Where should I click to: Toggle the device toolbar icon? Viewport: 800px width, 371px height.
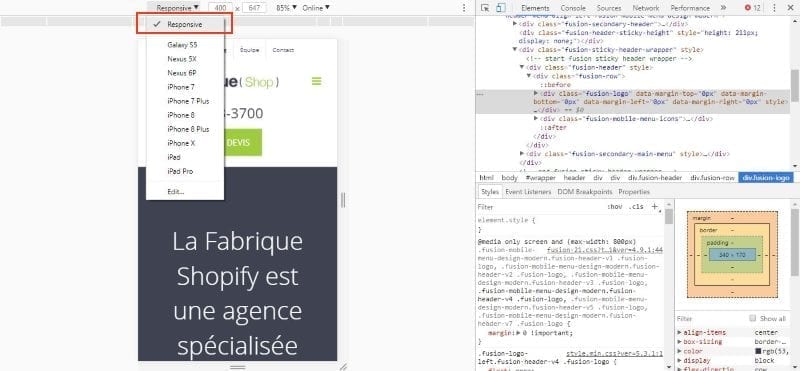pyautogui.click(x=501, y=8)
